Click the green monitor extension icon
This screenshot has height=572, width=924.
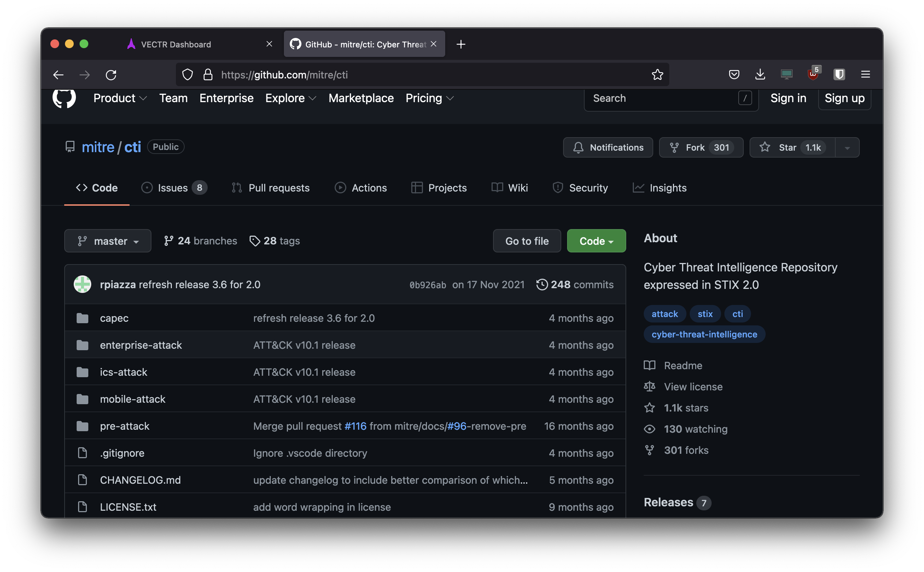point(786,74)
